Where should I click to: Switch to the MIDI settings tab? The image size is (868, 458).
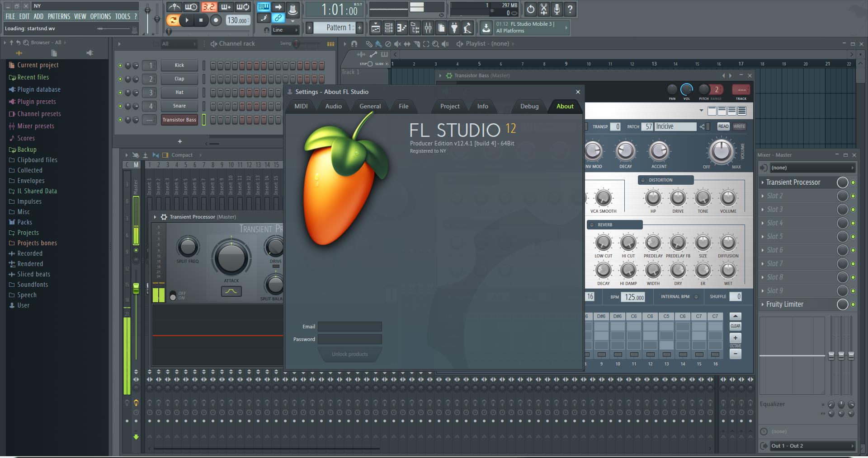pyautogui.click(x=301, y=106)
